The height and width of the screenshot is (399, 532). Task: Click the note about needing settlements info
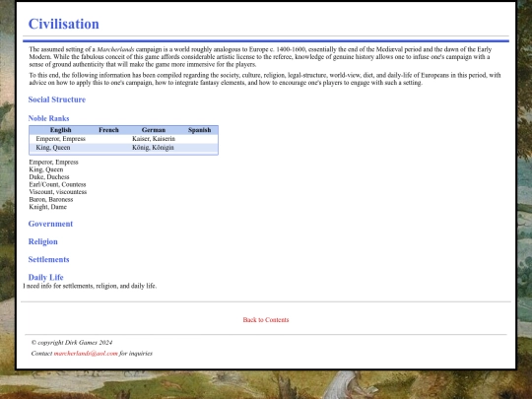90,286
